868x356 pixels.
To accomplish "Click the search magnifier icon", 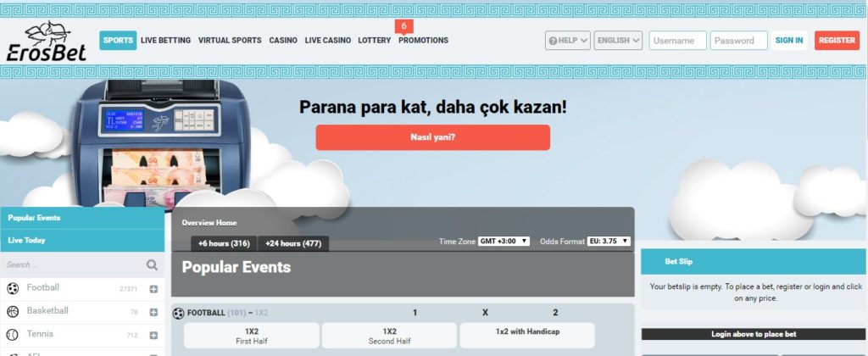I will click(152, 265).
